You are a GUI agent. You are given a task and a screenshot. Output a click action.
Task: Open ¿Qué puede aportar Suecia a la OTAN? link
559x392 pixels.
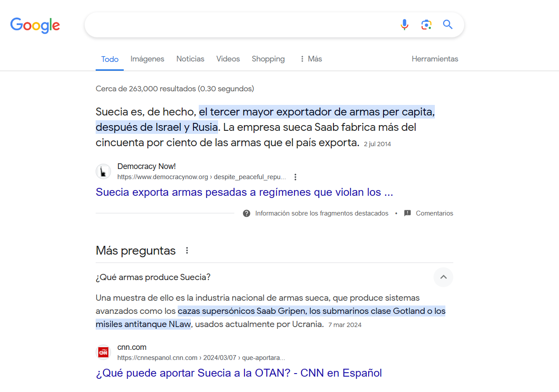(x=239, y=373)
